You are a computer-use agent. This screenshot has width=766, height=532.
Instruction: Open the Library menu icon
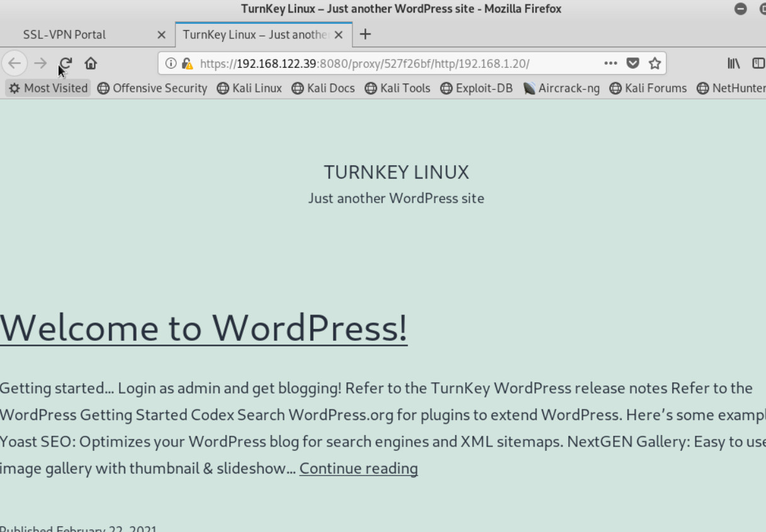[x=733, y=63]
